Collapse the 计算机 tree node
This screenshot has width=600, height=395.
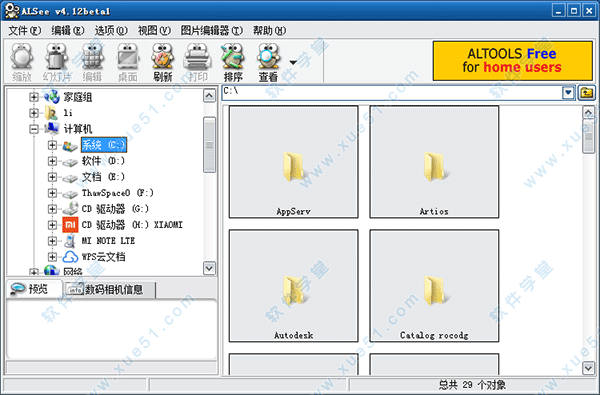click(34, 129)
